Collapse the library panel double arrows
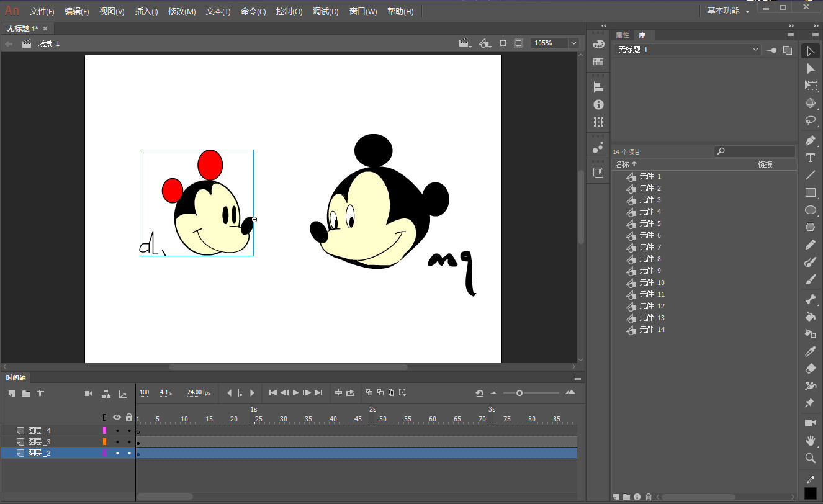 (x=791, y=25)
